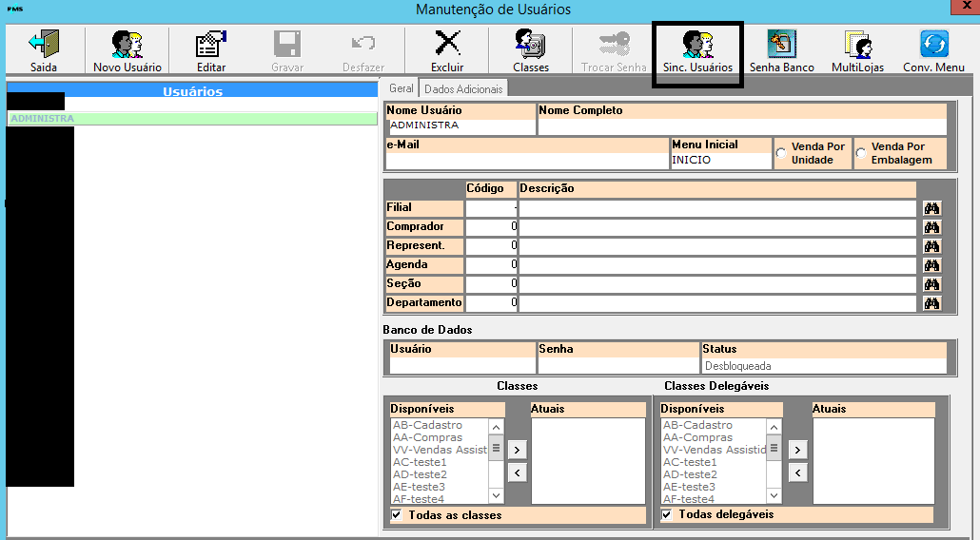Click scrollbar thumb in Classes Disponíveis list
980x540 pixels.
click(496, 448)
